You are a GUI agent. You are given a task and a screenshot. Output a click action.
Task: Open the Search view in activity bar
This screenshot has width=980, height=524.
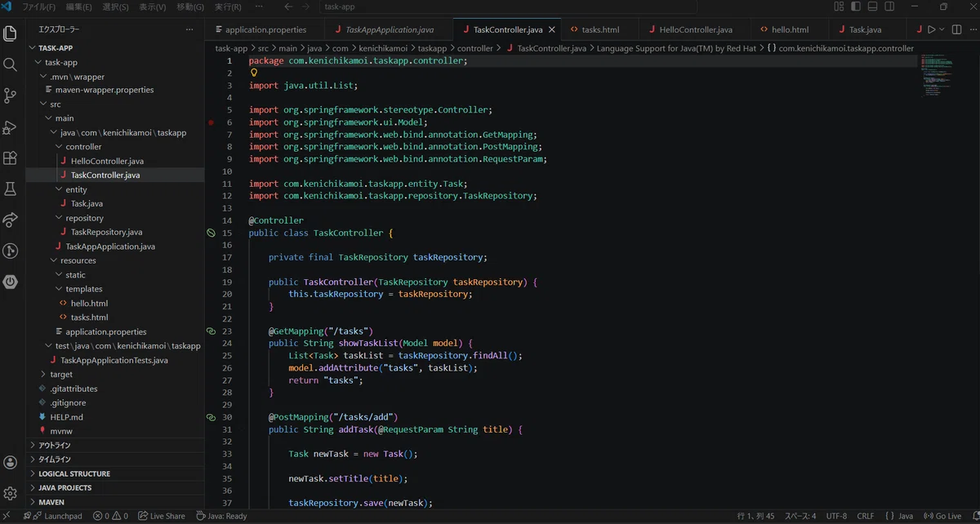[11, 64]
